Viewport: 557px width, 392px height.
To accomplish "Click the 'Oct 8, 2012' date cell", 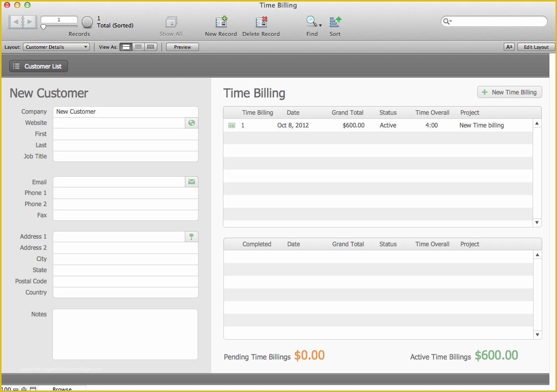I will pos(293,125).
